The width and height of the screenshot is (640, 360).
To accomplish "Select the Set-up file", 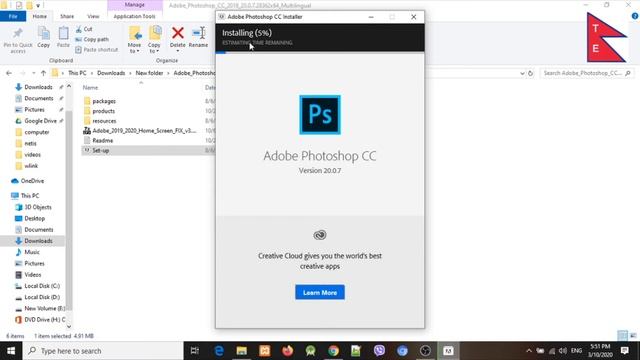I will [x=100, y=151].
